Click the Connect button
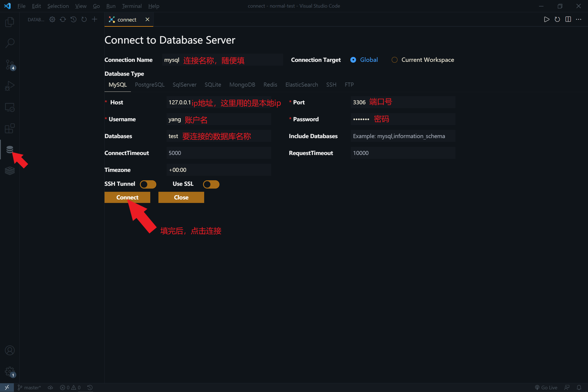 point(127,197)
